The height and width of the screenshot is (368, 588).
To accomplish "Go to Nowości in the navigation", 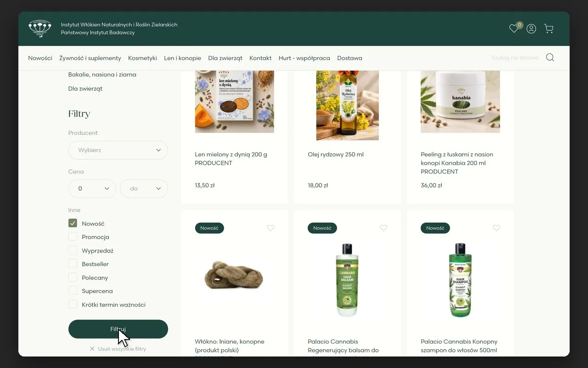I will (40, 58).
